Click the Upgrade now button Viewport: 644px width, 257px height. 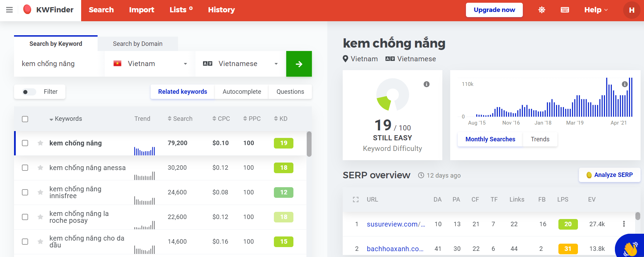(494, 10)
